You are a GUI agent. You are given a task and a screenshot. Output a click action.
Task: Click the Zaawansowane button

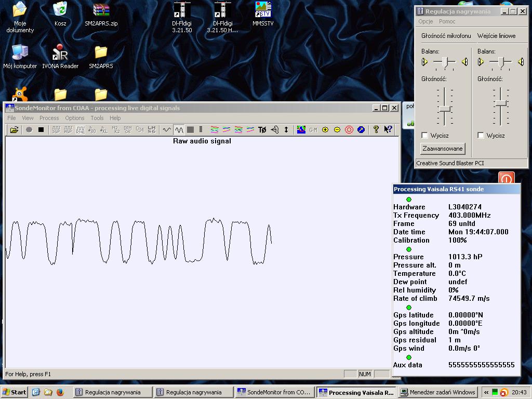pos(443,148)
